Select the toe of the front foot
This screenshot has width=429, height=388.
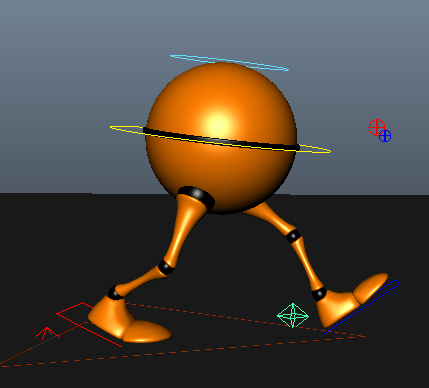tap(147, 332)
